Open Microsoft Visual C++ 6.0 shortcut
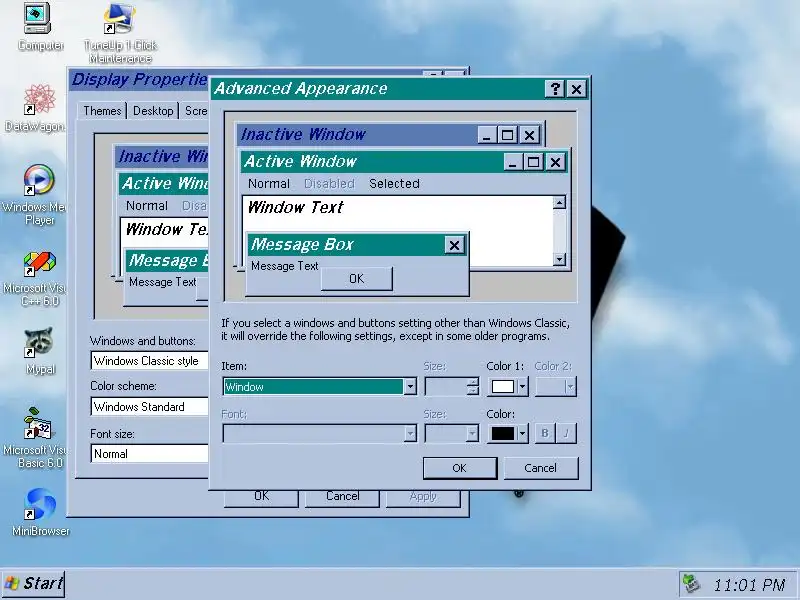The width and height of the screenshot is (800, 600). pos(38,279)
